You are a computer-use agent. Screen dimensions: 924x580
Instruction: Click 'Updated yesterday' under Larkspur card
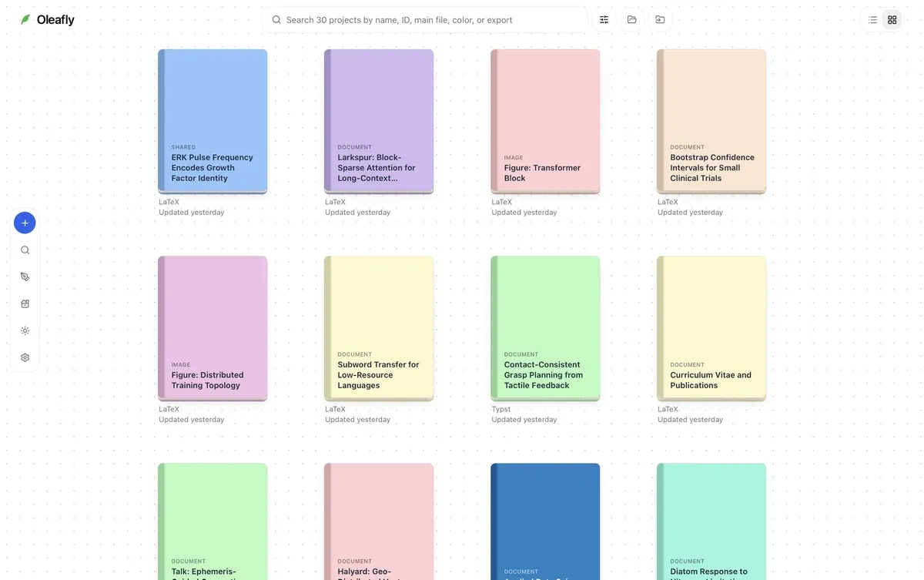point(358,213)
